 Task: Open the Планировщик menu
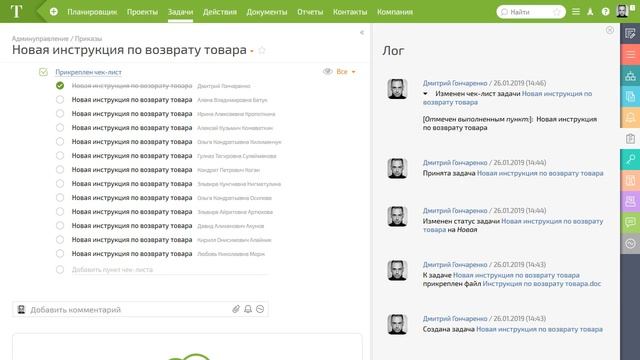[92, 12]
